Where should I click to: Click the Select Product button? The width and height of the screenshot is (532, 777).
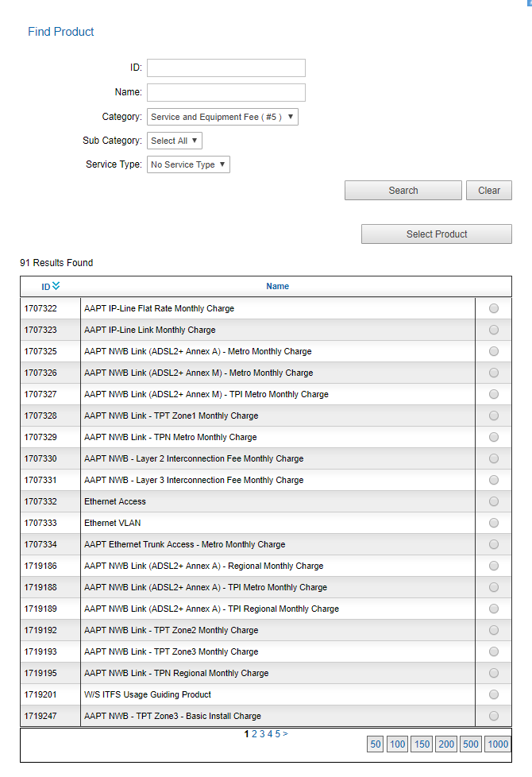click(x=436, y=234)
